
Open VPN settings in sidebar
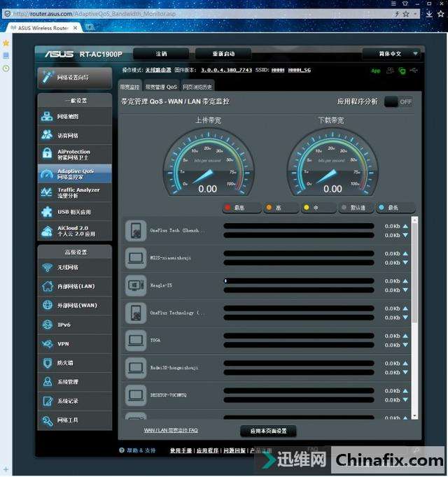(x=75, y=343)
